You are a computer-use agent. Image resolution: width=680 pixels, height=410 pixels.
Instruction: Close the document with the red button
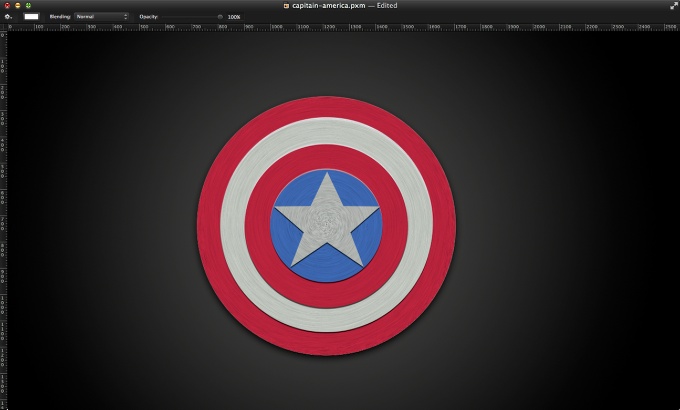[6, 5]
